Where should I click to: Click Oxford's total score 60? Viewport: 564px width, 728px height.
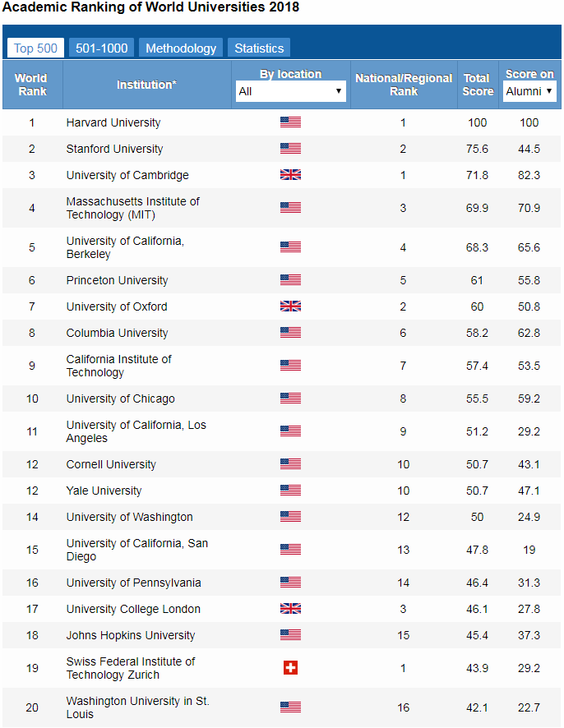tap(477, 306)
